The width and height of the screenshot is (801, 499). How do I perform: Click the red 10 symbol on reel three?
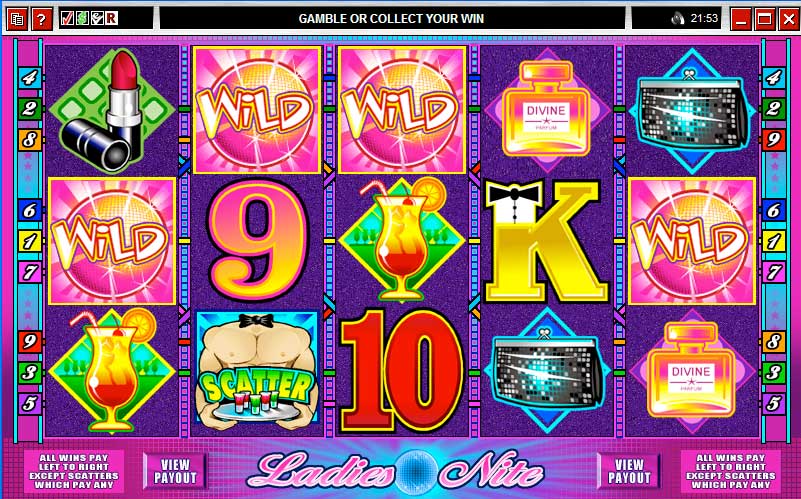tap(402, 371)
